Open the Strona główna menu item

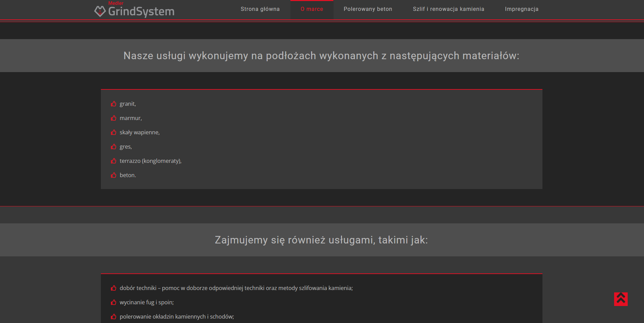(260, 9)
